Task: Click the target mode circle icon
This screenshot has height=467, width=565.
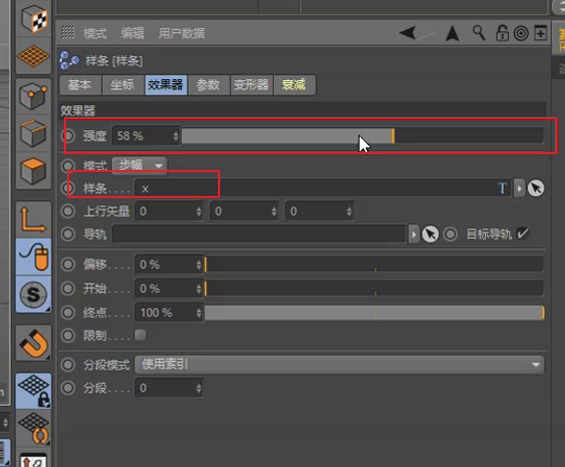Action: [x=521, y=34]
